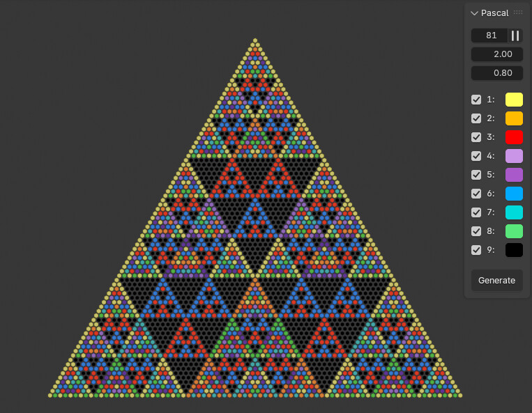532x413 pixels.
Task: Select the 2.00 value field
Action: (497, 54)
